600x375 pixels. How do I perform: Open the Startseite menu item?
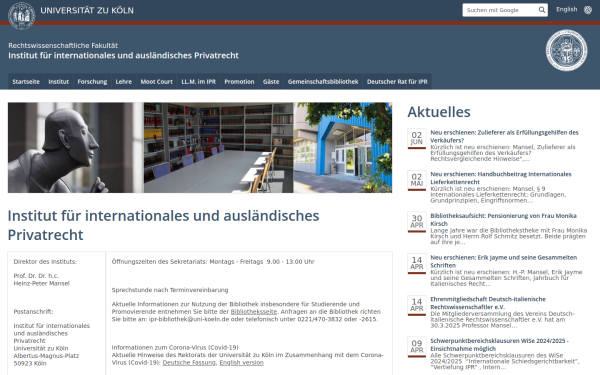tap(26, 82)
